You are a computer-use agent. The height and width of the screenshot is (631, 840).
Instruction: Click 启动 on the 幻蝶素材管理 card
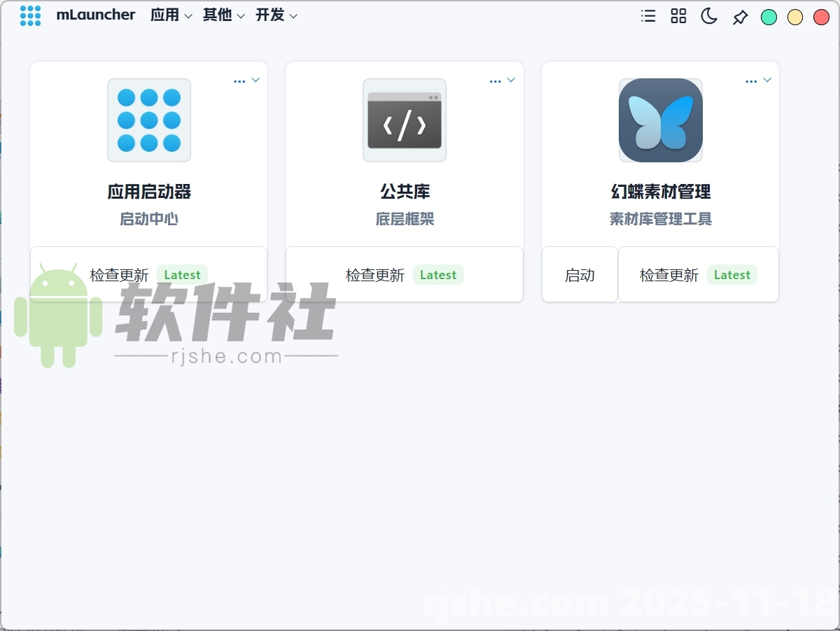pyautogui.click(x=579, y=274)
